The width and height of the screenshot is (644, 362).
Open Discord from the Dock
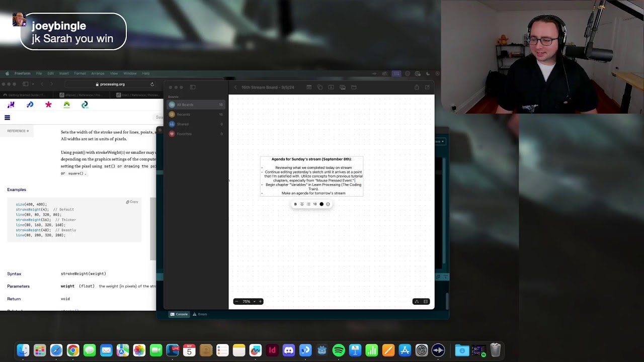coord(289,350)
